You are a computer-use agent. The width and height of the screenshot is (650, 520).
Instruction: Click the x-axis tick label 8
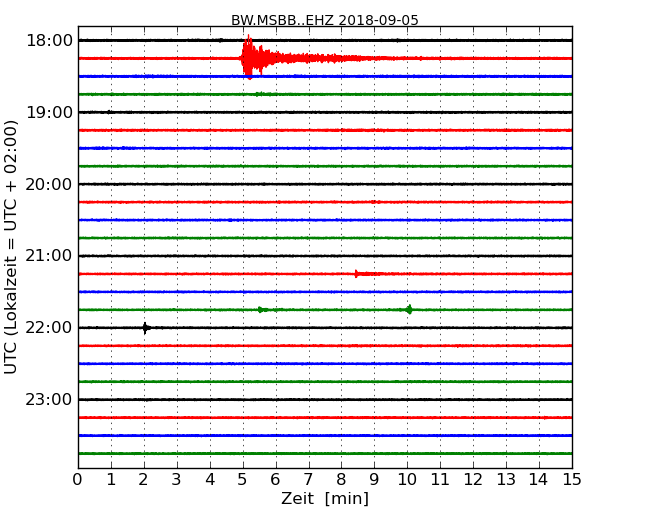click(x=341, y=479)
